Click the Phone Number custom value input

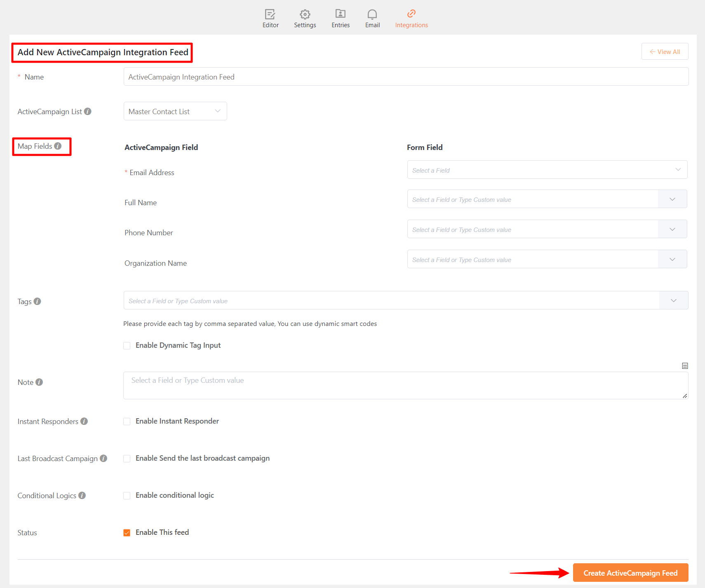click(x=533, y=229)
